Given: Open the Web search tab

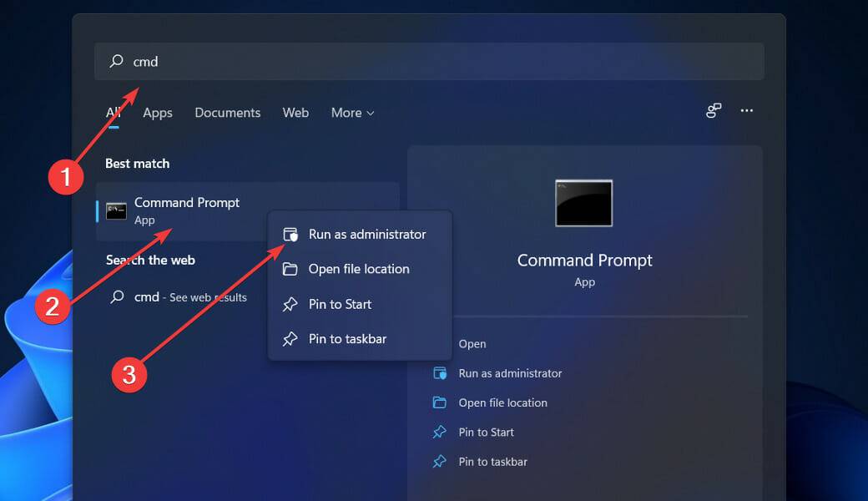Looking at the screenshot, I should tap(295, 112).
